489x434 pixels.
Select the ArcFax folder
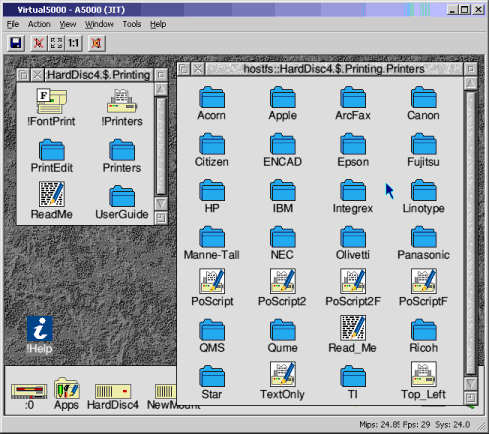coord(353,103)
